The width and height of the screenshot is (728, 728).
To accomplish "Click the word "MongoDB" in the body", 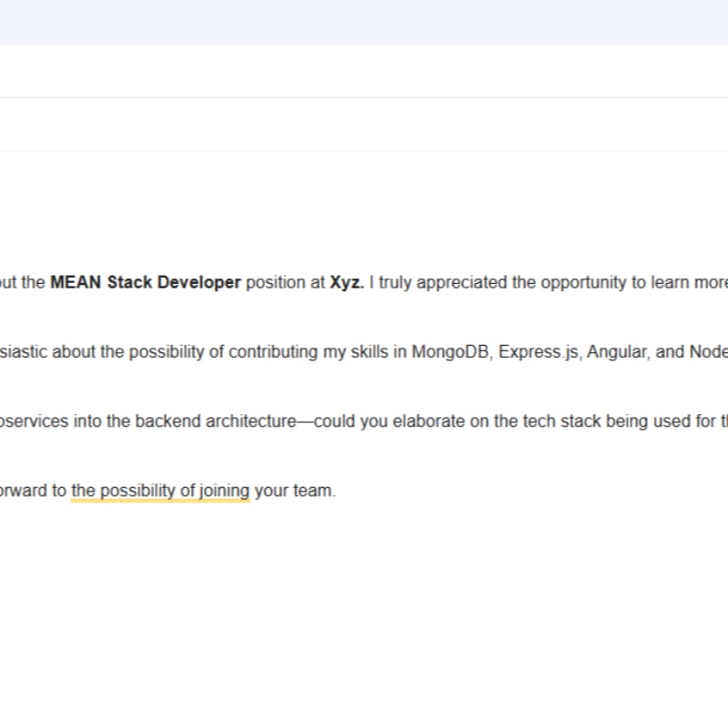I will point(450,352).
